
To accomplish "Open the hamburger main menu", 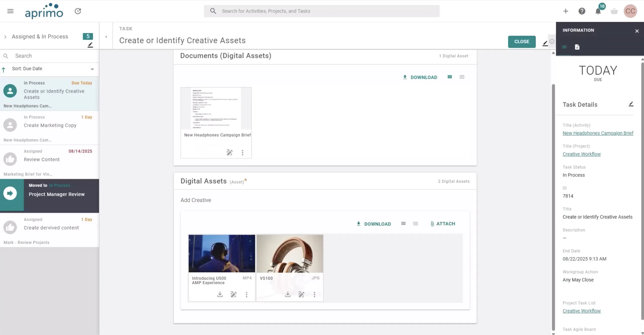I will 10,11.
